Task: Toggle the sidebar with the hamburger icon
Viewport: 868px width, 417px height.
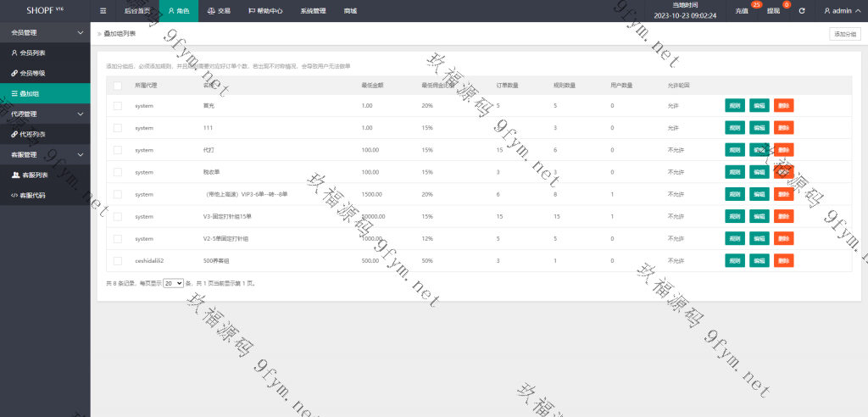Action: pos(103,10)
